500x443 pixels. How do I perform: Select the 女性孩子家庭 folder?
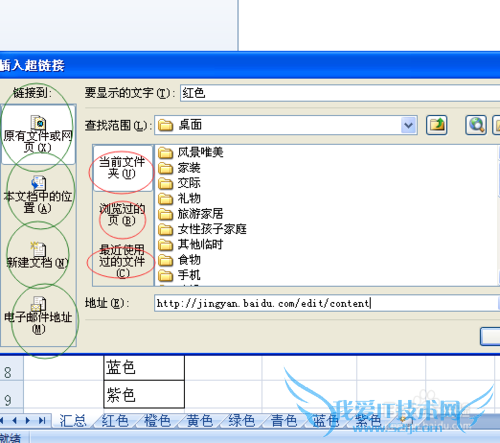pyautogui.click(x=202, y=229)
